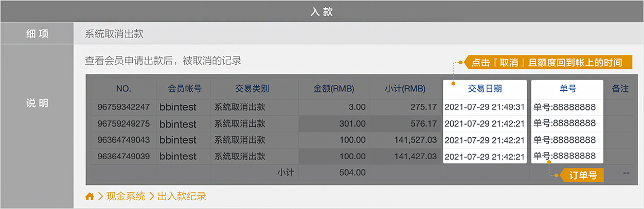Click the home icon in the breadcrumb

[90, 196]
